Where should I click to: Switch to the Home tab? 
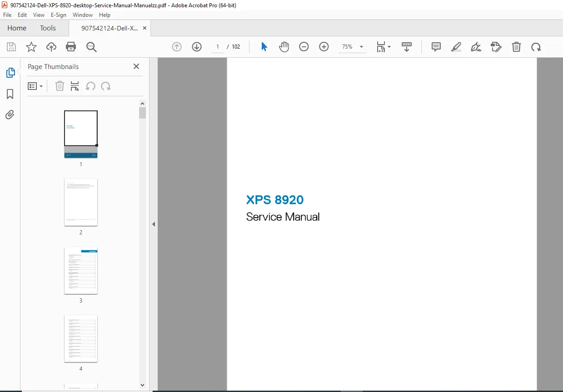[17, 28]
